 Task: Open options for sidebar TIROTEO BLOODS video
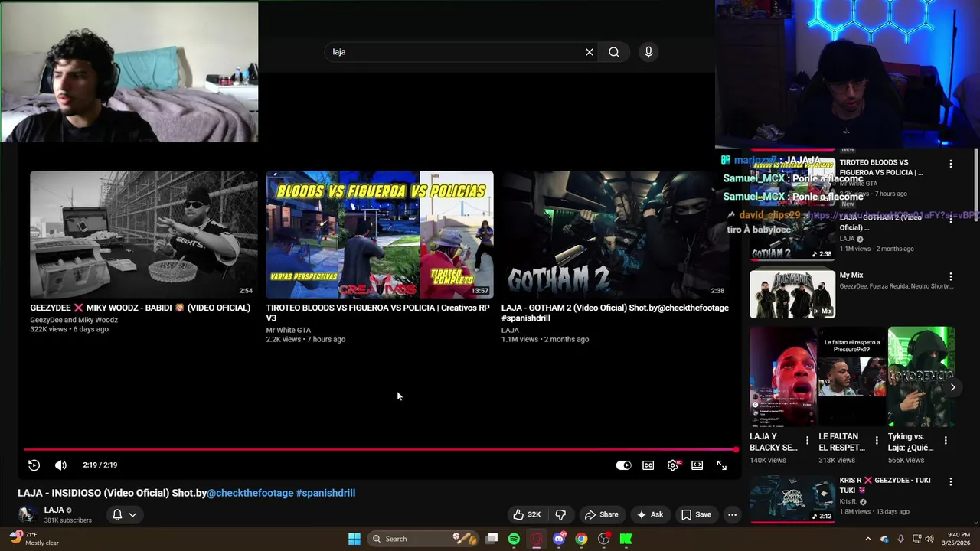coord(950,164)
